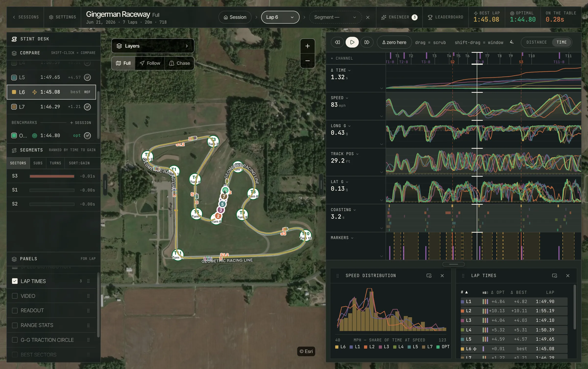588x369 pixels.
Task: Toggle L5 lap comparison checkmark
Action: (x=87, y=77)
